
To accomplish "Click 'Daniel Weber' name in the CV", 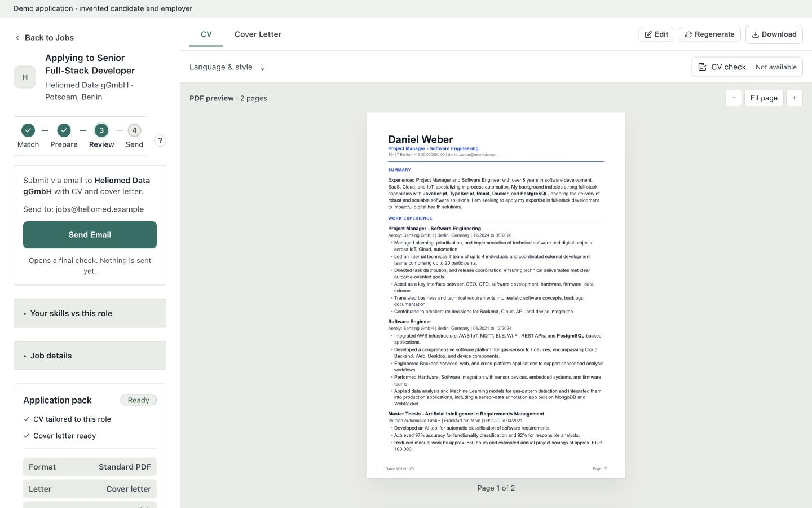I will click(421, 139).
